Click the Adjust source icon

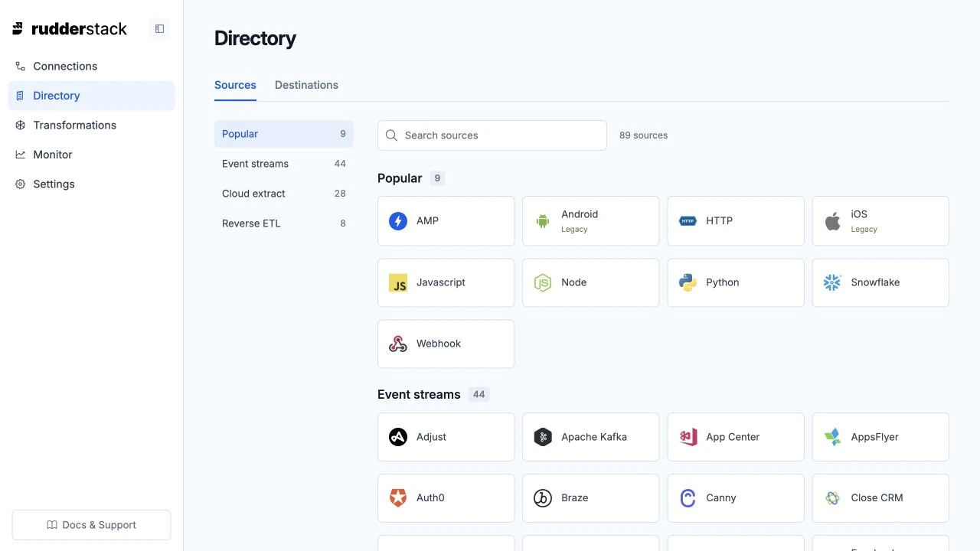pos(398,437)
